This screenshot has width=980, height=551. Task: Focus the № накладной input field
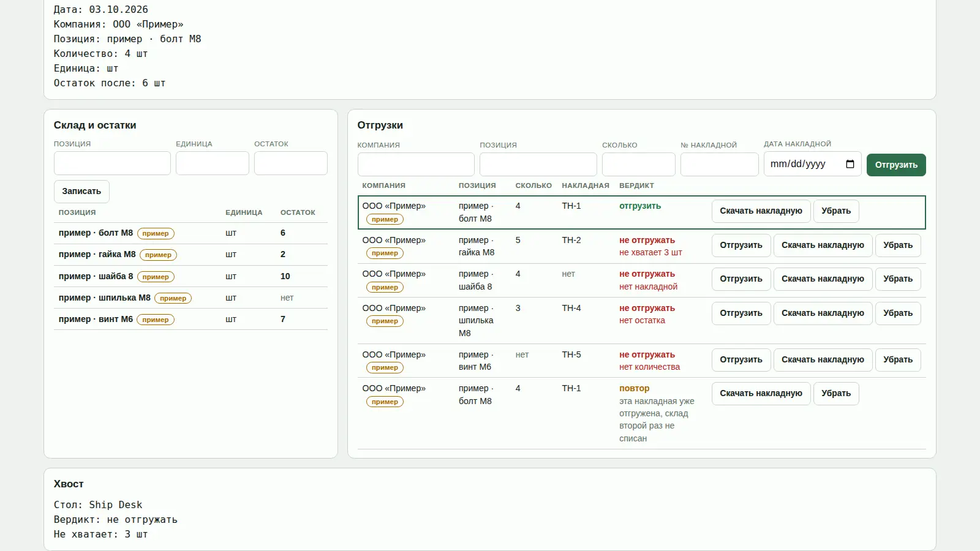720,165
